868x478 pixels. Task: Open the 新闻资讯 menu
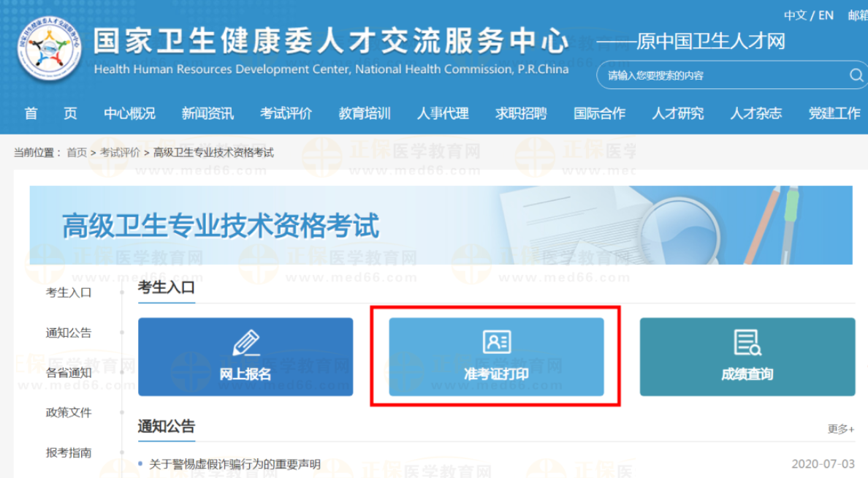208,113
